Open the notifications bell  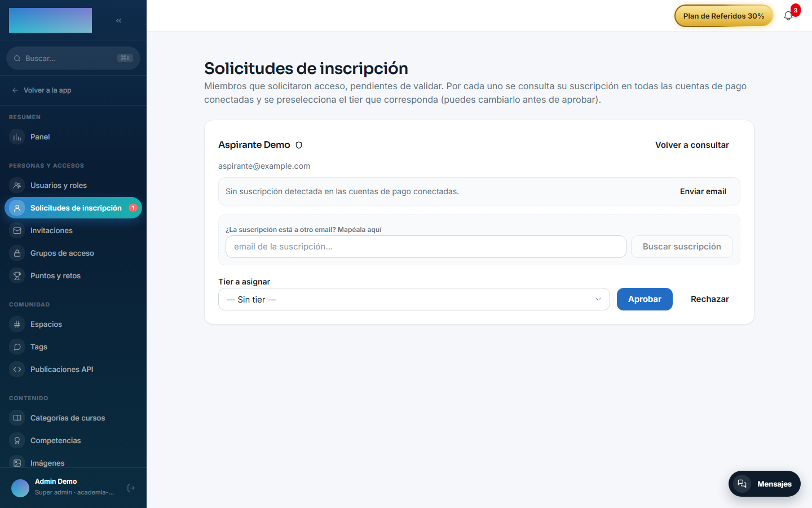point(788,16)
